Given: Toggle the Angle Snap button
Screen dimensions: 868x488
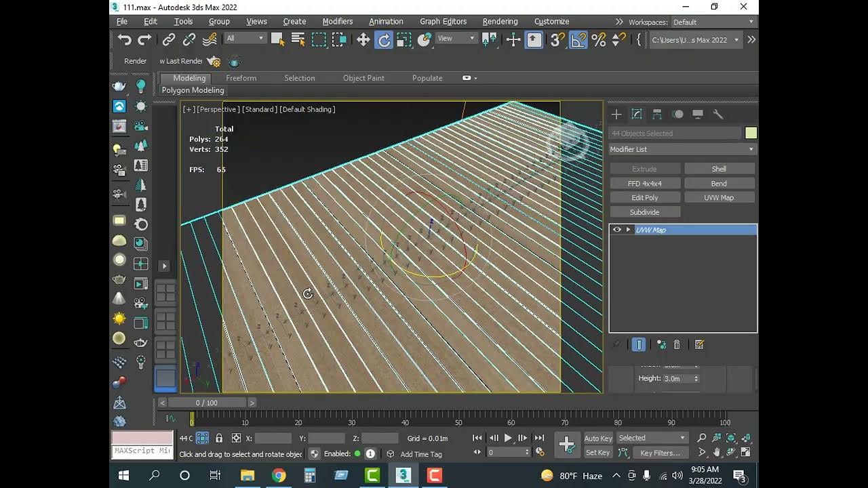Looking at the screenshot, I should (x=578, y=40).
